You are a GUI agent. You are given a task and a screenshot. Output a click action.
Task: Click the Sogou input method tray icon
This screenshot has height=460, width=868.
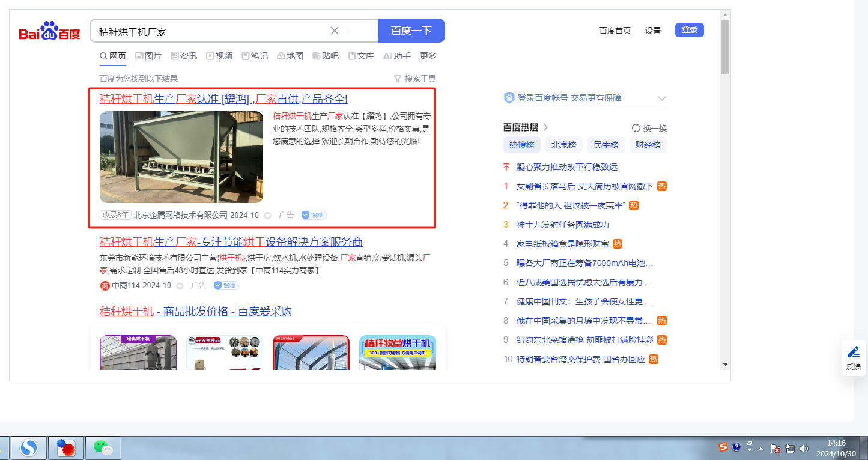point(724,447)
